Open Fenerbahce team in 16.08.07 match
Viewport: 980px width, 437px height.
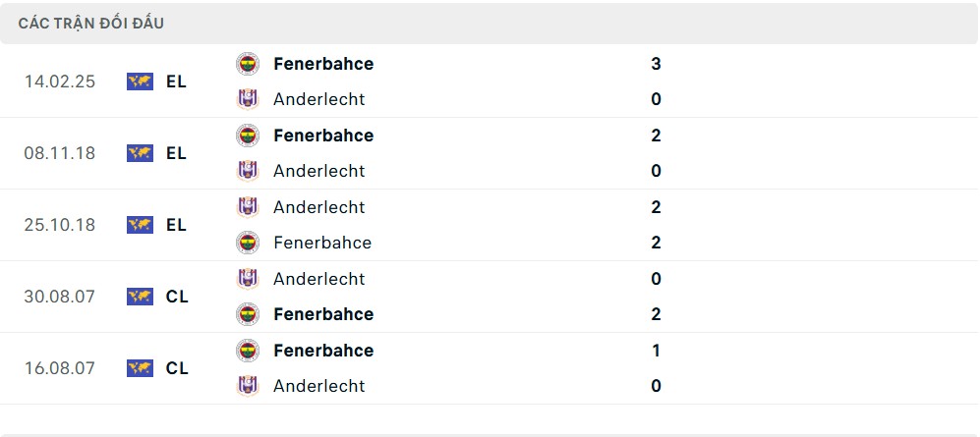pyautogui.click(x=323, y=351)
